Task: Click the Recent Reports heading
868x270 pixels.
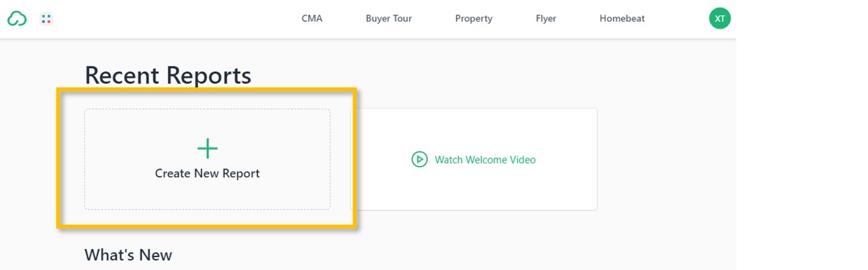Action: coord(167,75)
